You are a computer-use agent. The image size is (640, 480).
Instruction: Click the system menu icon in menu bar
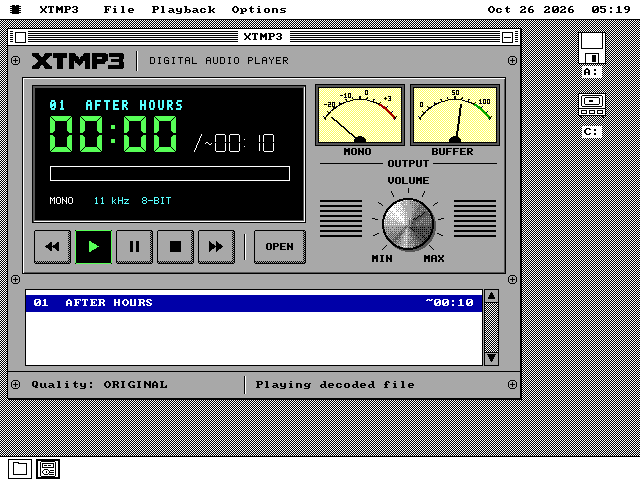(x=16, y=9)
